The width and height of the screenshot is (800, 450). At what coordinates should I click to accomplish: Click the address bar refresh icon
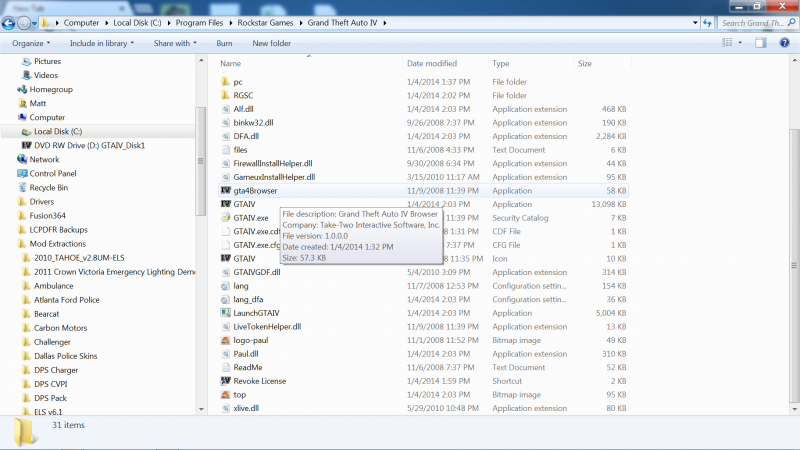tap(707, 23)
